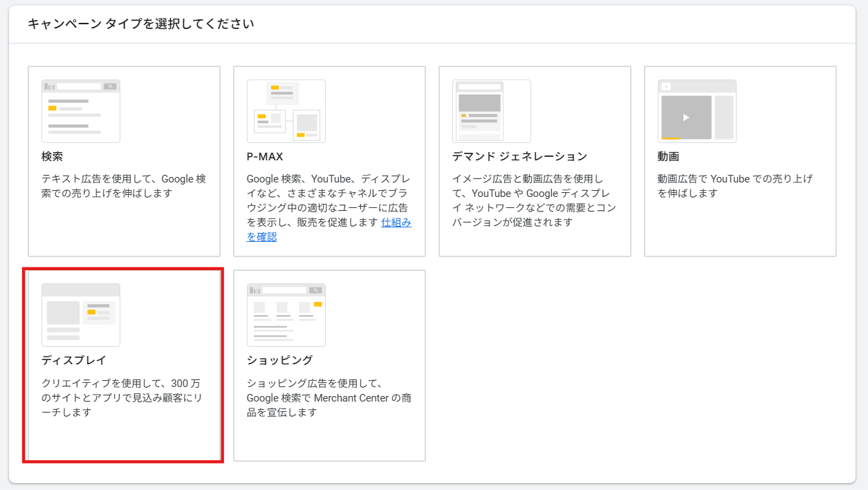Click the キャンペーン タイプを選択してください heading

141,24
